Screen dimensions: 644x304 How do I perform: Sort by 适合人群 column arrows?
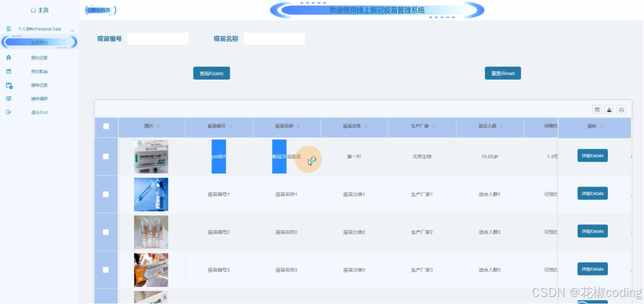pyautogui.click(x=502, y=126)
